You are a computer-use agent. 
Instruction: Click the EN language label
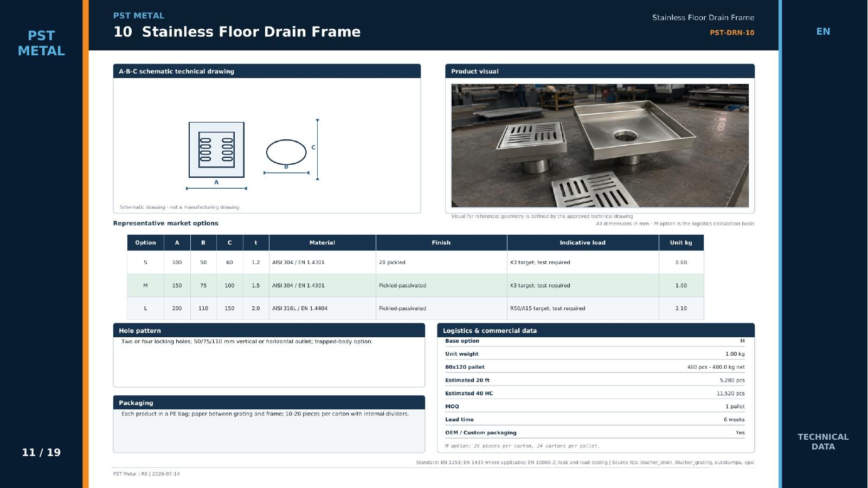click(x=823, y=31)
